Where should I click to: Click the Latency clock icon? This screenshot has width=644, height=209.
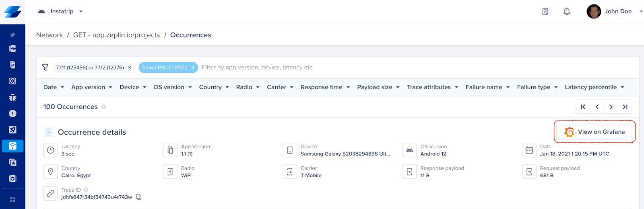tap(50, 150)
